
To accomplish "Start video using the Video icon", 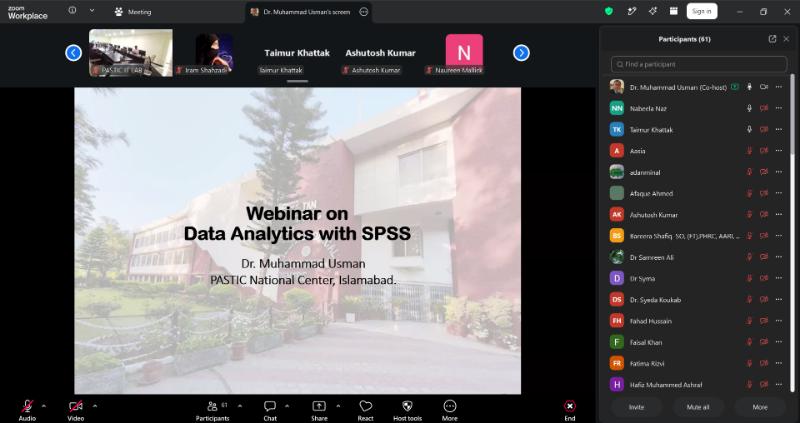I will click(76, 407).
